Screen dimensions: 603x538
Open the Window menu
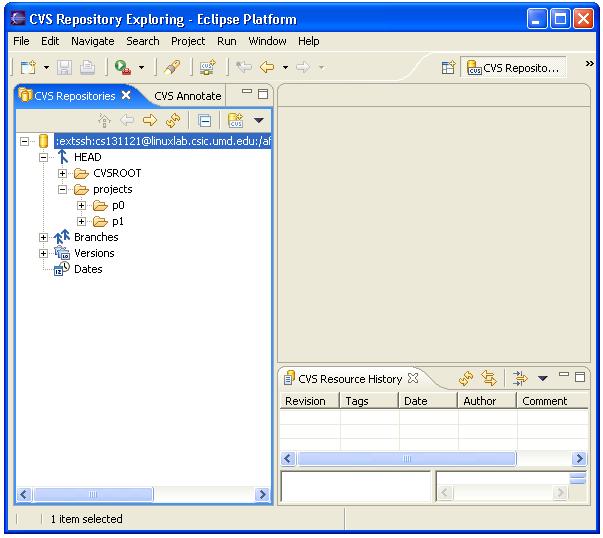[x=267, y=41]
